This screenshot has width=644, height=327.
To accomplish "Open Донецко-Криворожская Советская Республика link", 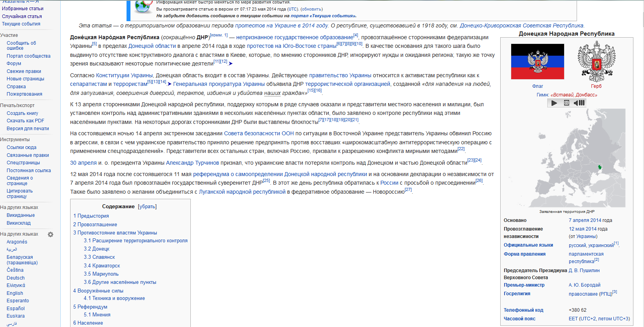I will pos(522,25).
